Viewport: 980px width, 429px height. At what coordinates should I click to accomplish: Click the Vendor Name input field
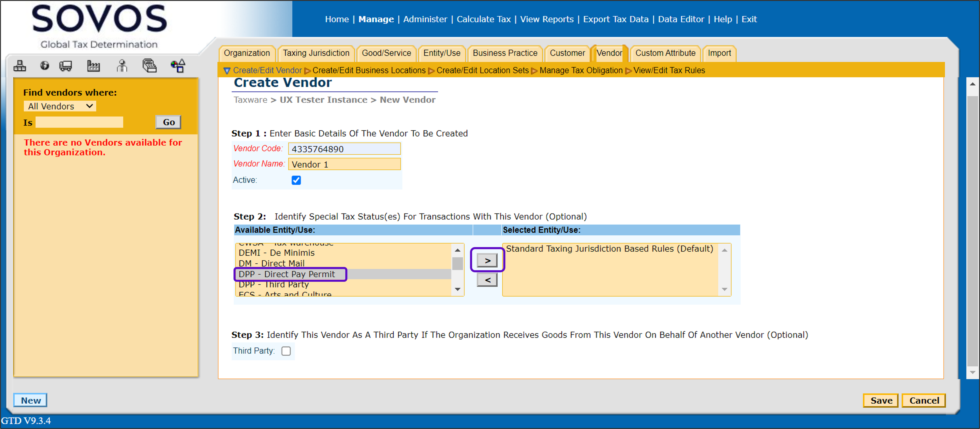344,164
